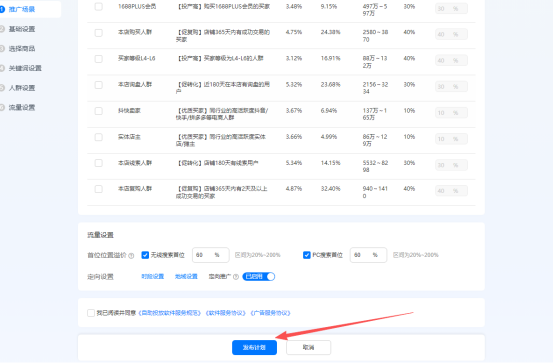Click premium input in 1688PLUS会员 row

click(451, 8)
